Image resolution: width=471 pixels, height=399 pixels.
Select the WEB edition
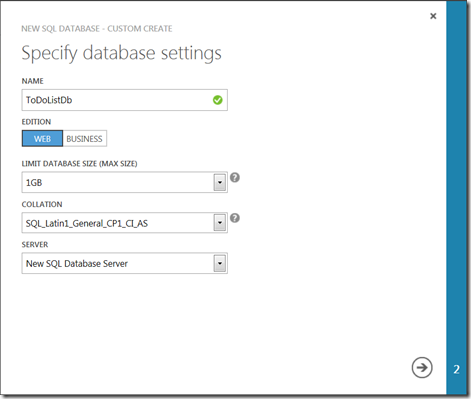(42, 139)
